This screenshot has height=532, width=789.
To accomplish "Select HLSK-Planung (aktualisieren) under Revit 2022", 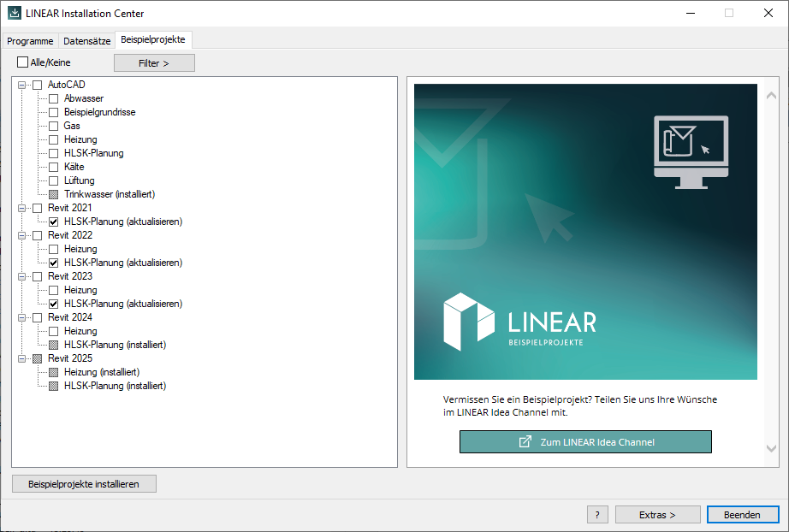I will tap(123, 263).
